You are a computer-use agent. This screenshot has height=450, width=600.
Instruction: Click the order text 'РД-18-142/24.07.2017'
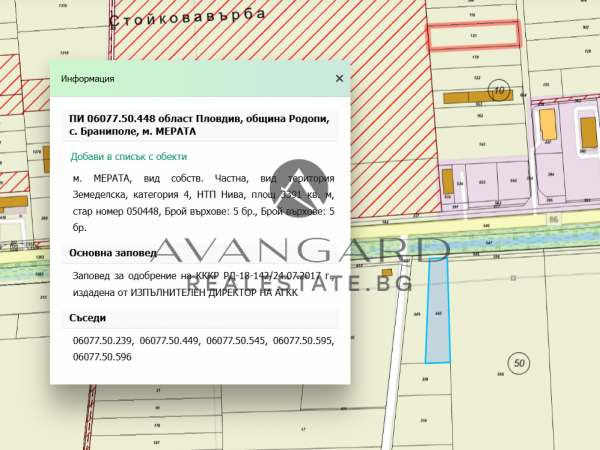[272, 276]
